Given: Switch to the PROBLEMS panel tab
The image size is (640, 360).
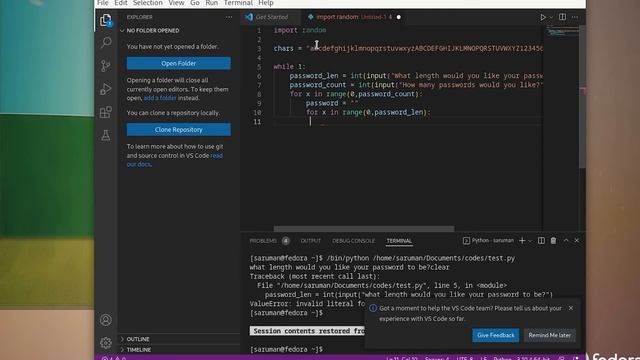Looking at the screenshot, I should pos(263,241).
